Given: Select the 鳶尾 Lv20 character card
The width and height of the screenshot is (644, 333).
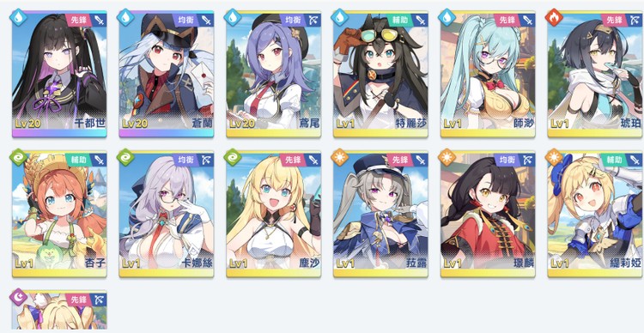Looking at the screenshot, I should point(274,74).
